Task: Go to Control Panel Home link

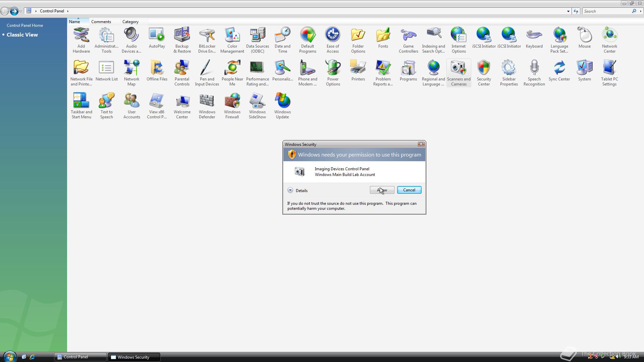Action: click(x=25, y=25)
